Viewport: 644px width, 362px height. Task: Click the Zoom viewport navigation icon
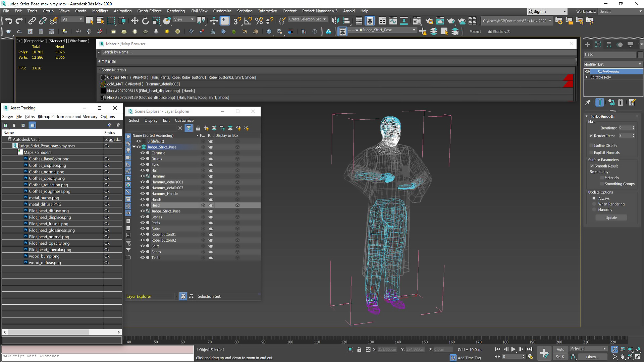tap(614, 349)
